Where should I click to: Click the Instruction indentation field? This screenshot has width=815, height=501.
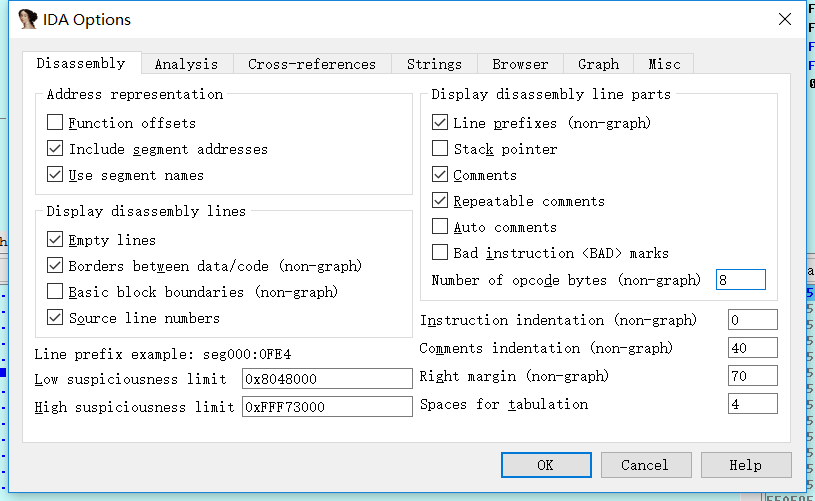[x=753, y=320]
